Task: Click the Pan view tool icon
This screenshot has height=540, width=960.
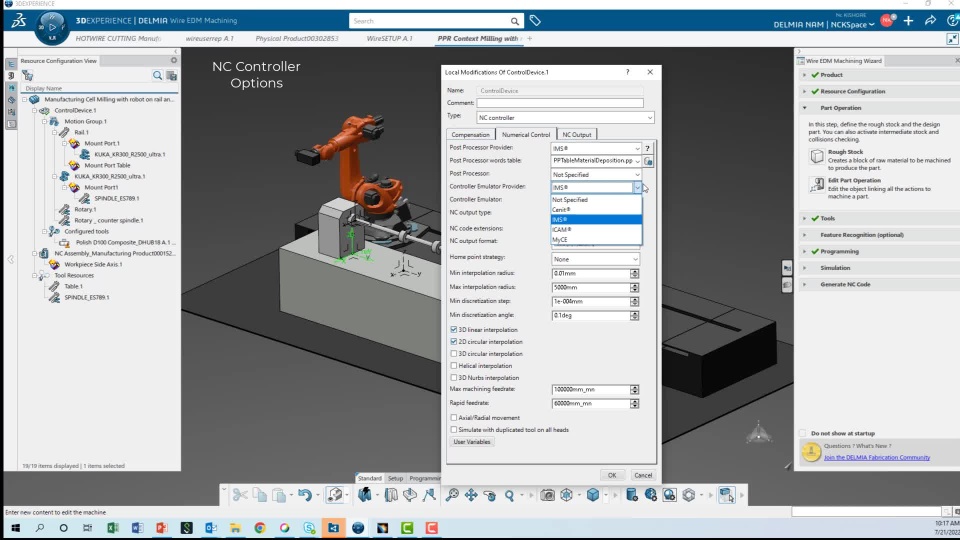Action: (471, 495)
